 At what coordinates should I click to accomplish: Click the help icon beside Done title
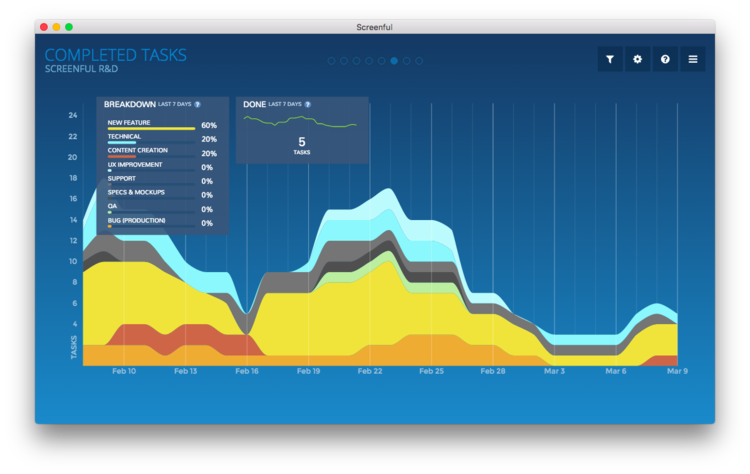click(308, 104)
